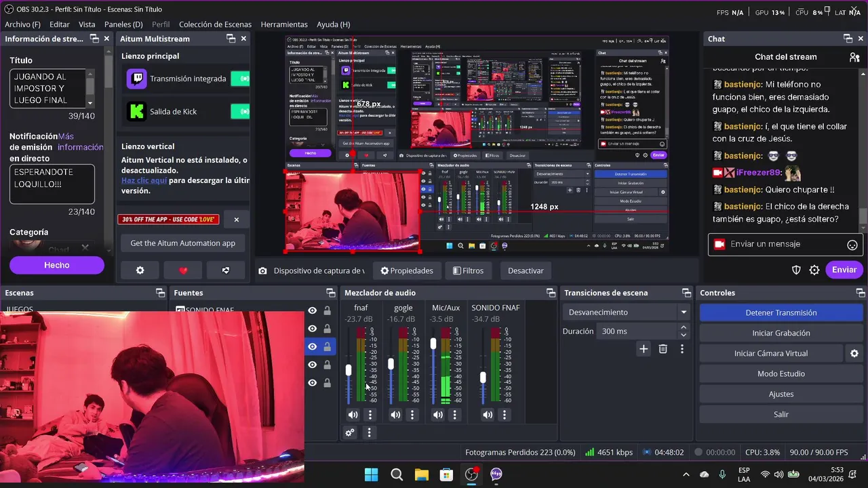Click the Aitum heart donate icon
This screenshot has width=868, height=488.
tap(183, 270)
